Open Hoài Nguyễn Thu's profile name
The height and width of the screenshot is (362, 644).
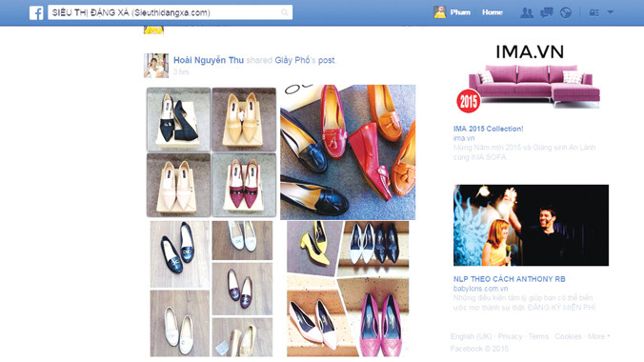point(209,60)
